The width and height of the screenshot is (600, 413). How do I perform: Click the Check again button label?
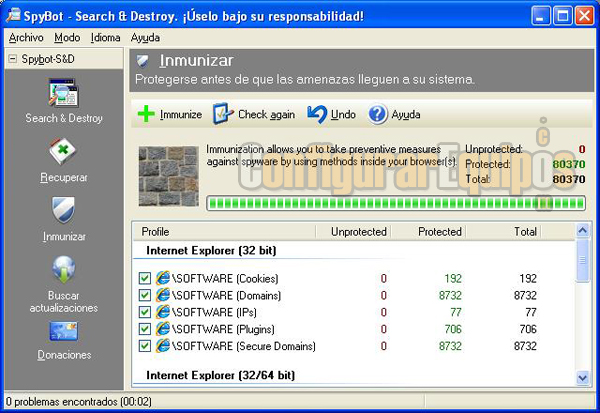(266, 114)
